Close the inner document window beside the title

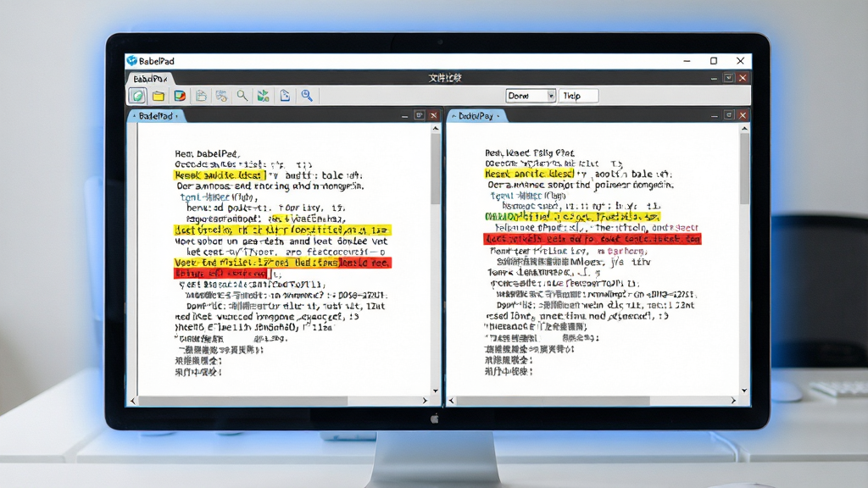[743, 78]
